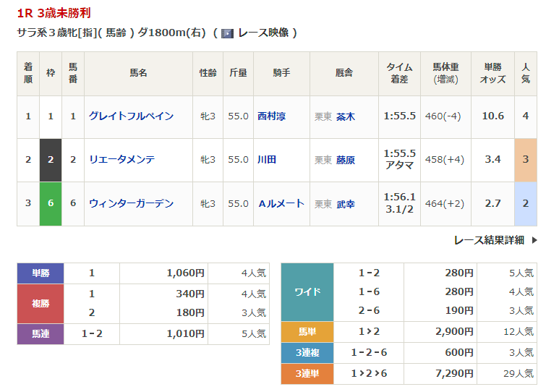View horse ウィンターガーデン profile

[x=131, y=204]
